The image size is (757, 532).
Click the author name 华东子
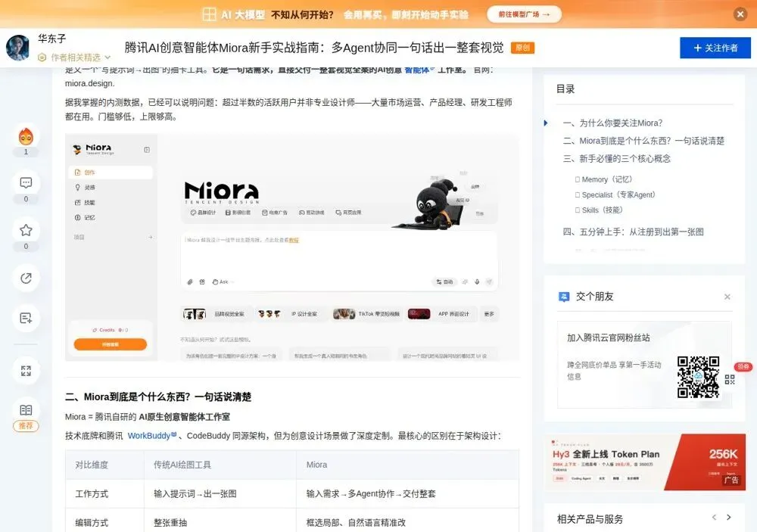52,39
